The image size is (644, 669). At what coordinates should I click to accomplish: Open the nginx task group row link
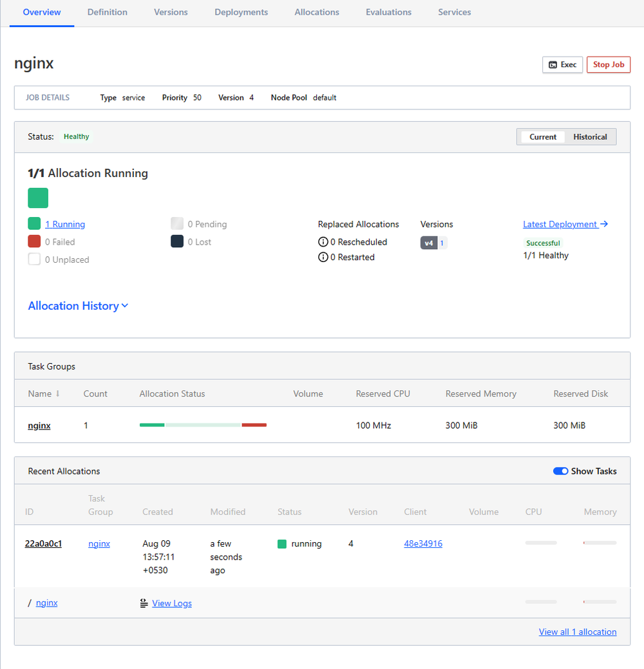(39, 426)
